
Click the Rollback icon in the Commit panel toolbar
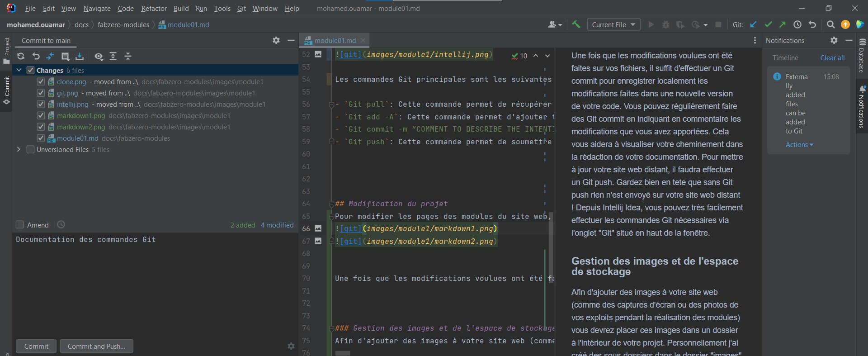(x=36, y=56)
